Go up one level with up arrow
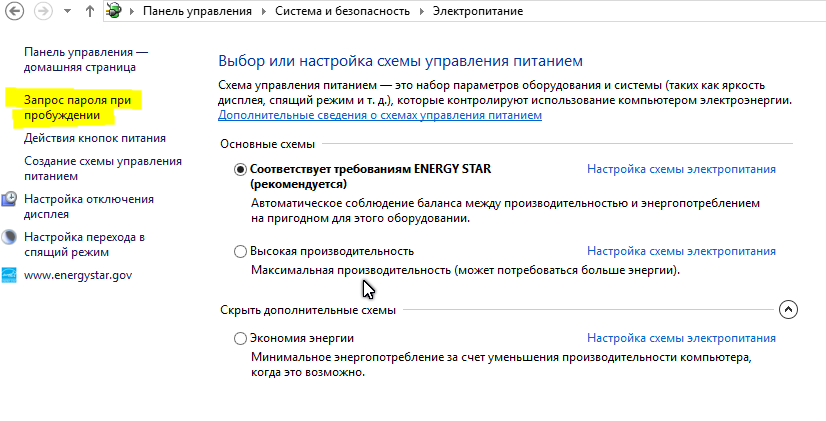The width and height of the screenshot is (826, 421). 90,11
